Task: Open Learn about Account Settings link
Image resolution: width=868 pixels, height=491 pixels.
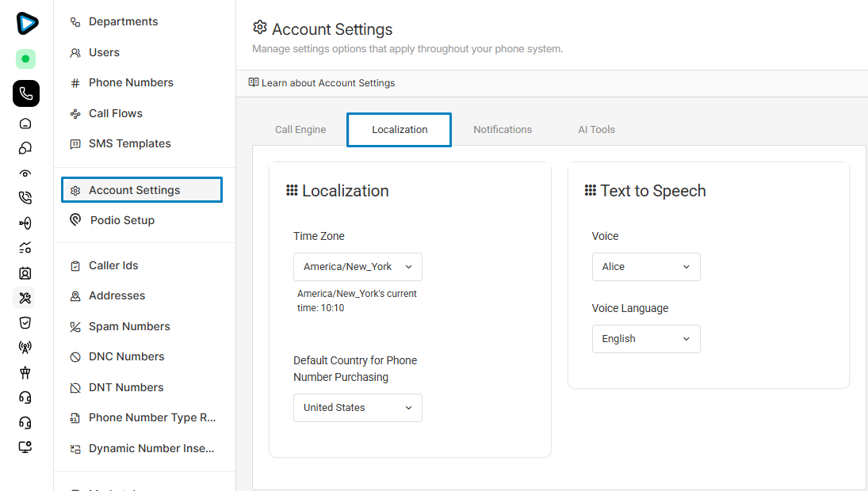Action: click(322, 83)
